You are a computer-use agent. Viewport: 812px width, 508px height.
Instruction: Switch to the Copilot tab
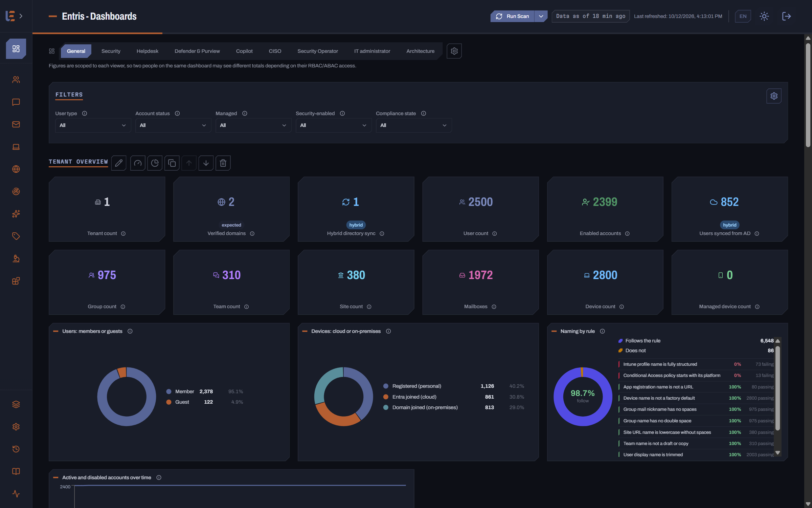pos(244,51)
